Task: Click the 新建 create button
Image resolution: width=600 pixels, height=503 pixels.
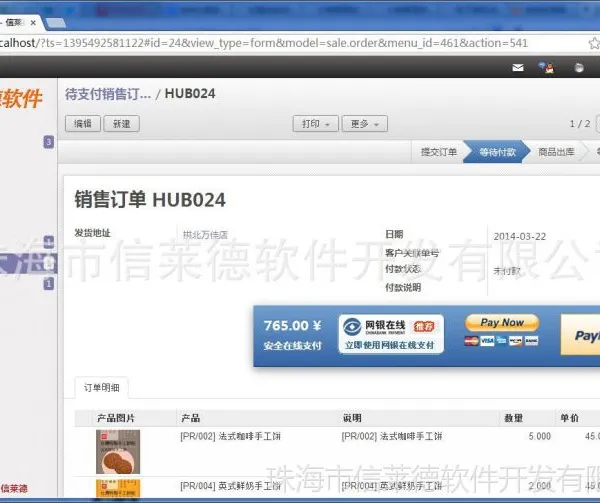Action: (122, 124)
